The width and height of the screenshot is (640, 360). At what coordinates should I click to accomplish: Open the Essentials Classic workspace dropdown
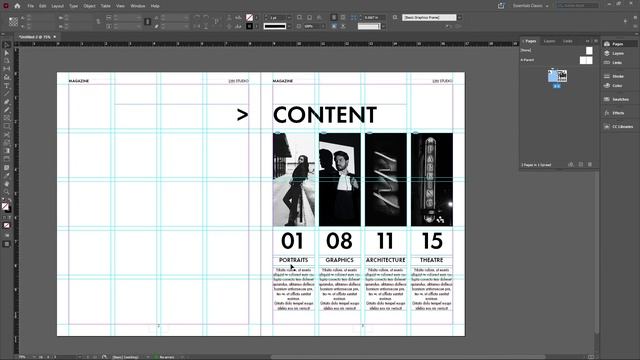(531, 6)
